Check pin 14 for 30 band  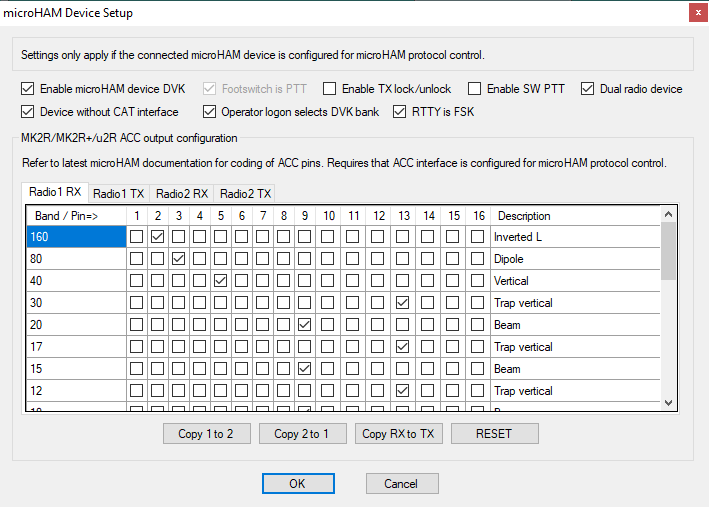point(427,303)
